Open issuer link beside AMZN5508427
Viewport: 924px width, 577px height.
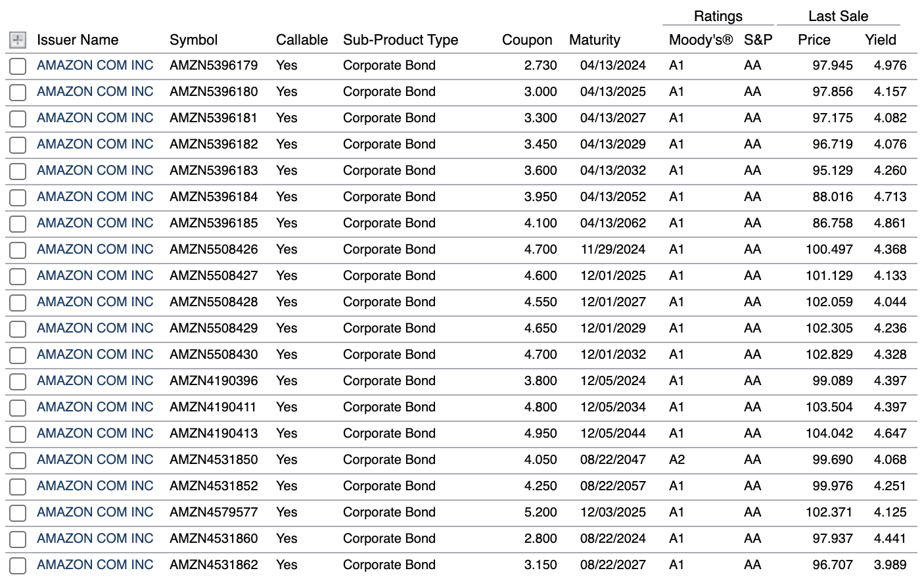pyautogui.click(x=95, y=275)
